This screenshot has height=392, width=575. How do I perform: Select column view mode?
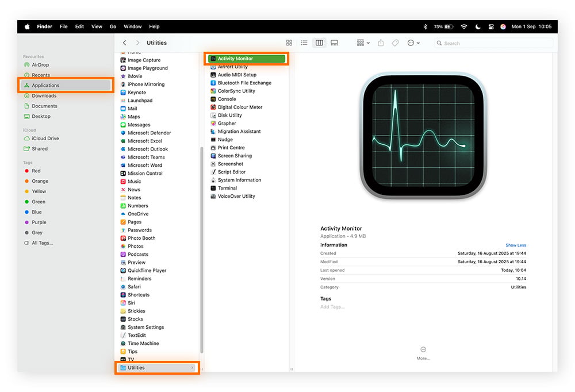coord(319,43)
